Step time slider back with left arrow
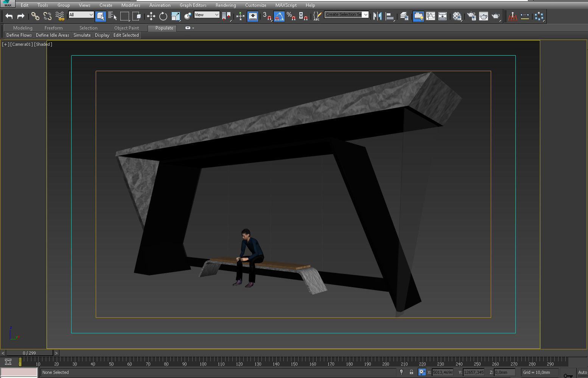Screen dimensions: 588x378 click(3, 353)
